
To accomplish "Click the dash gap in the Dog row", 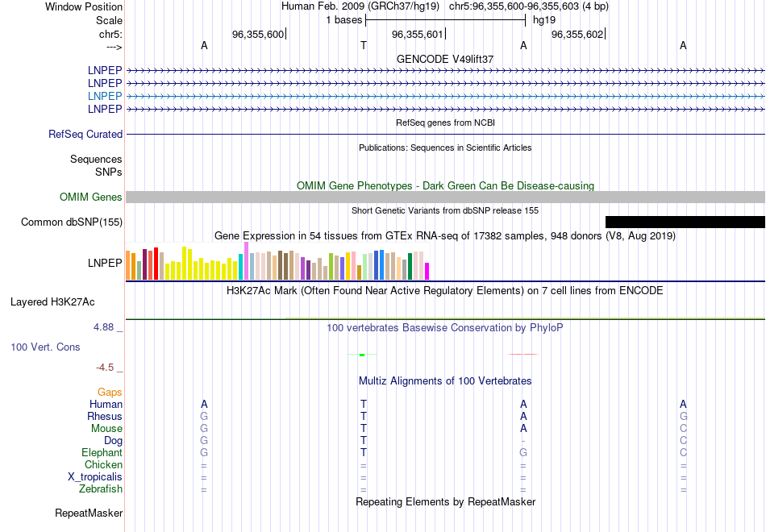I will coord(523,441).
